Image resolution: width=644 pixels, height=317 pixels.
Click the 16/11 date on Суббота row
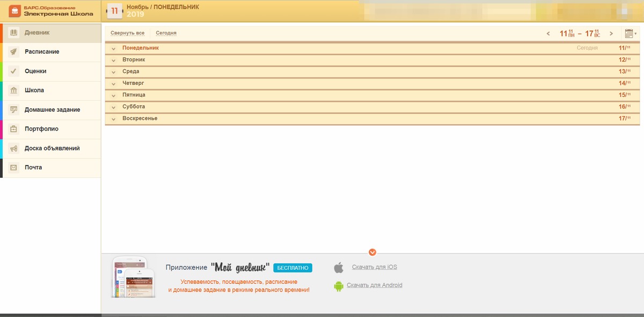coord(625,106)
